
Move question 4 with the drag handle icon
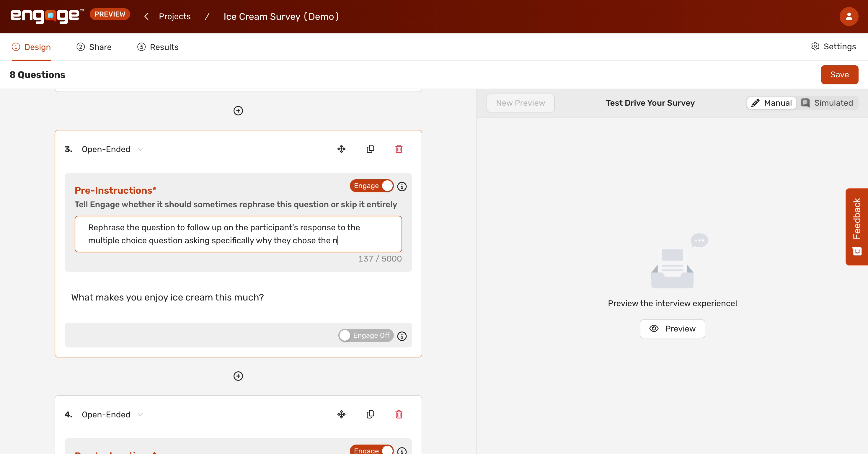point(341,414)
